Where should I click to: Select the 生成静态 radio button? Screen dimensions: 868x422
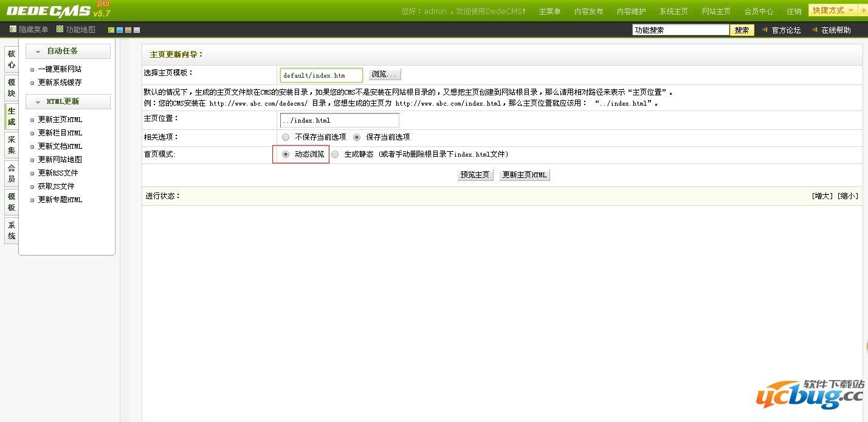[x=335, y=154]
